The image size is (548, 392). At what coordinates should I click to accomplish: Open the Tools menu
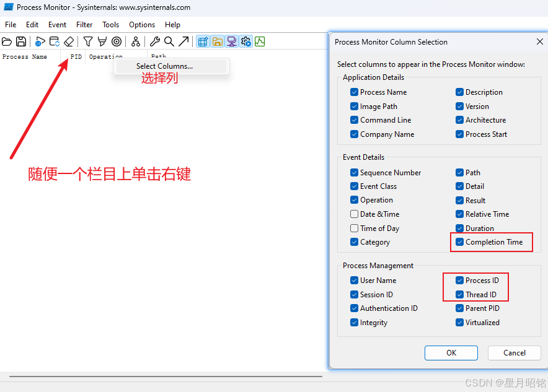pyautogui.click(x=110, y=25)
